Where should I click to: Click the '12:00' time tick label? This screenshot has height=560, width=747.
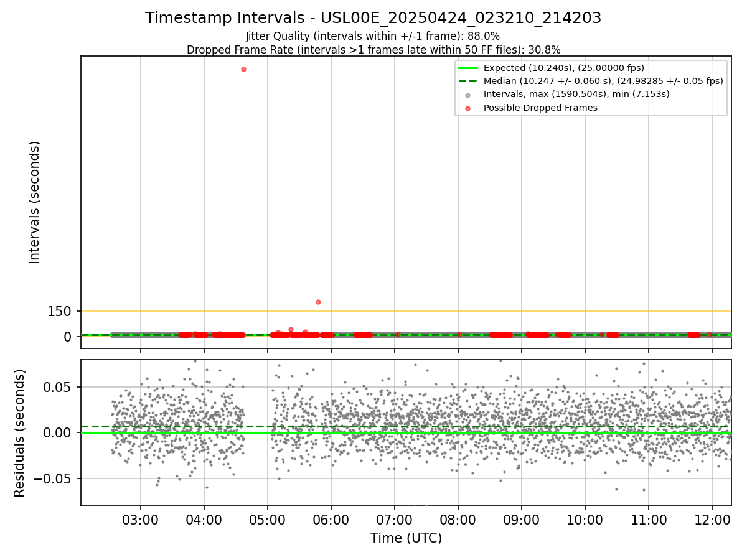tap(712, 519)
